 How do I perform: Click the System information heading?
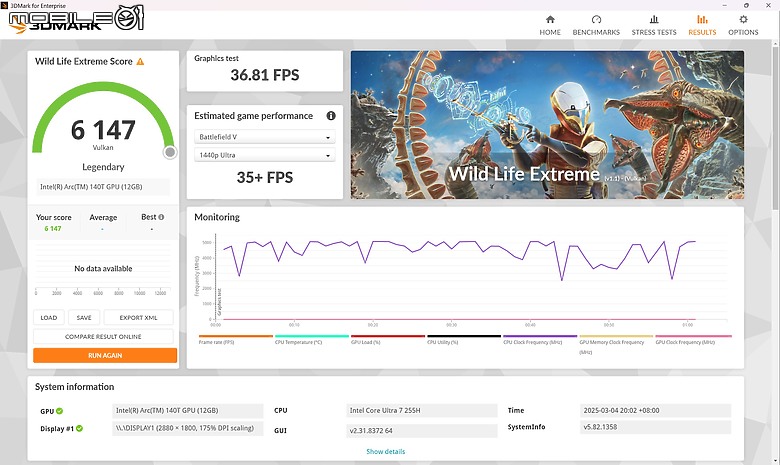point(75,387)
